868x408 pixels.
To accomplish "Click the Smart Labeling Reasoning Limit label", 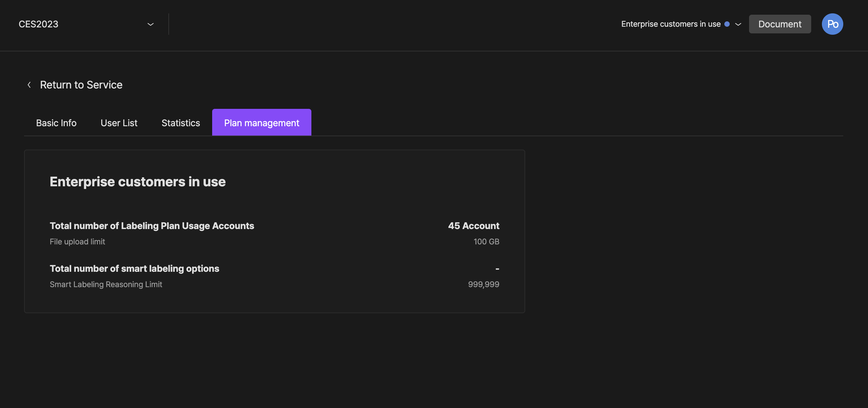I will [106, 284].
